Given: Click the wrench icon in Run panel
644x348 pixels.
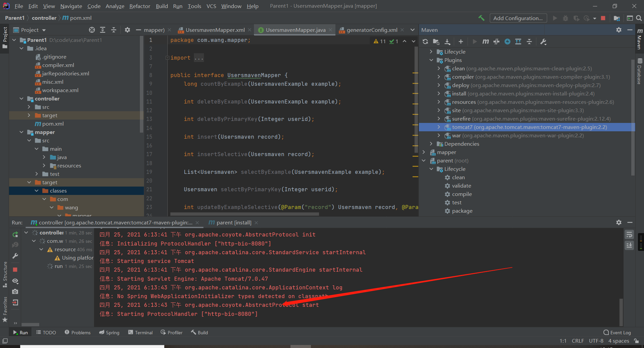Looking at the screenshot, I should pos(15,256).
